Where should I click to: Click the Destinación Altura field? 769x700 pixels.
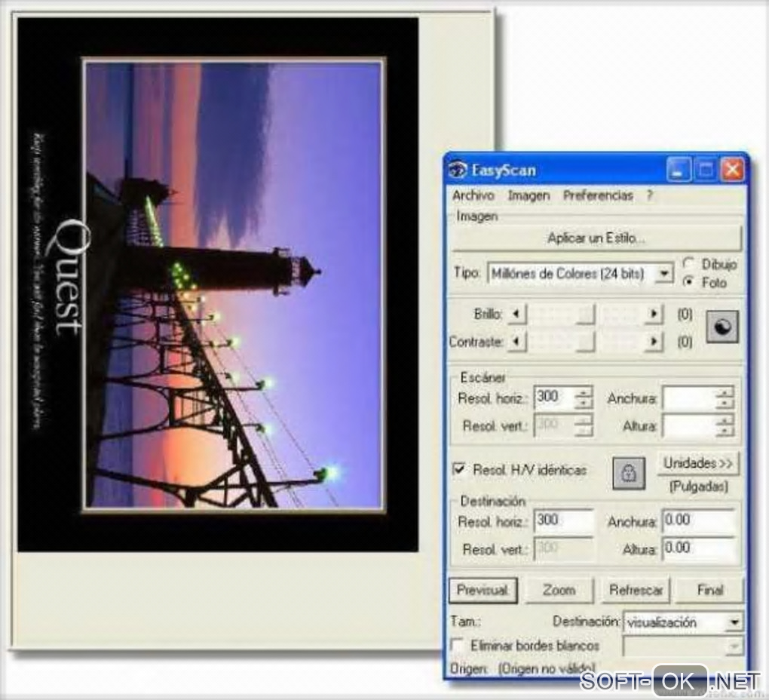(698, 548)
